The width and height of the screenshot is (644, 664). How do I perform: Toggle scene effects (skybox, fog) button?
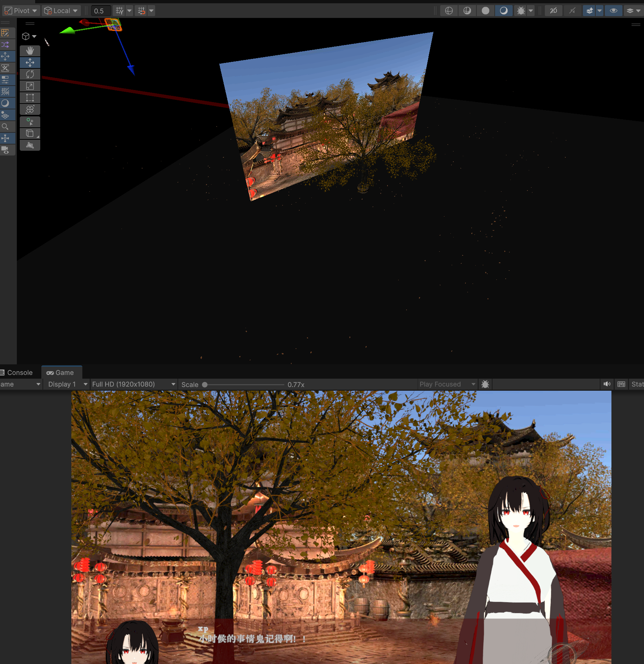(589, 11)
